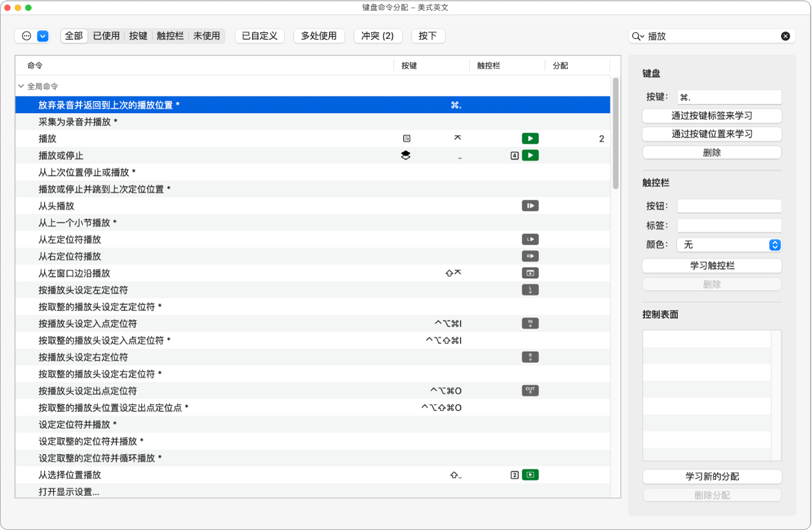This screenshot has width=812, height=530.
Task: Clear the search field with the X icon
Action: [785, 36]
